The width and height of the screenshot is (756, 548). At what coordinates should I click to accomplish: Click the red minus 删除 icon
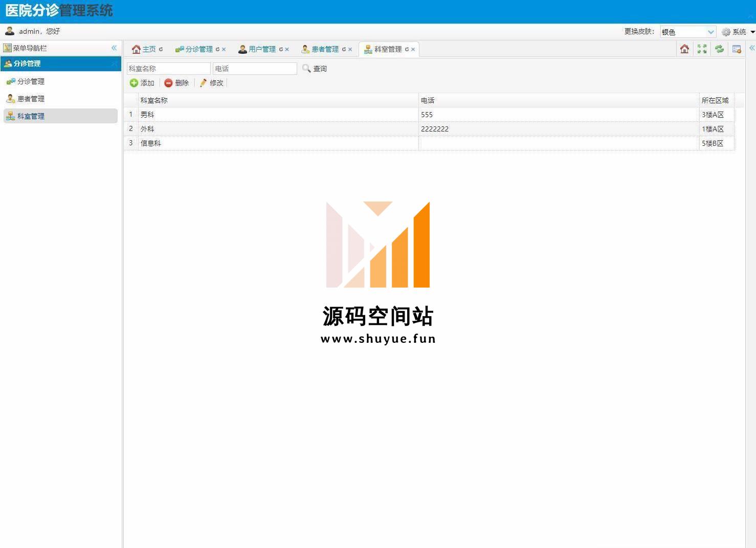(x=168, y=83)
